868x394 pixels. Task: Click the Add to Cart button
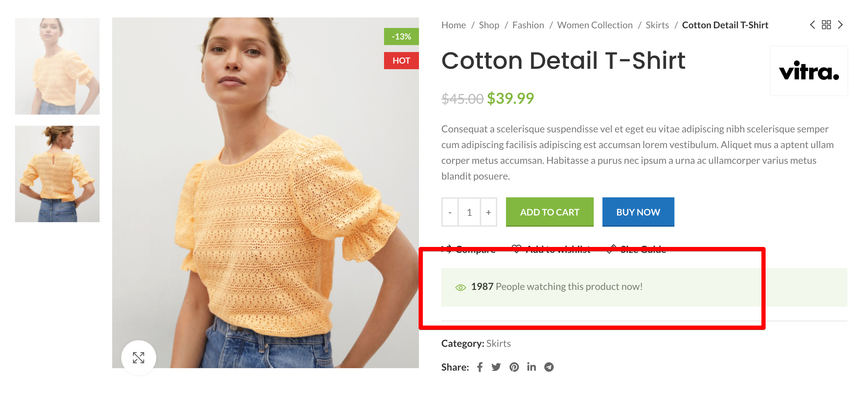coord(550,212)
